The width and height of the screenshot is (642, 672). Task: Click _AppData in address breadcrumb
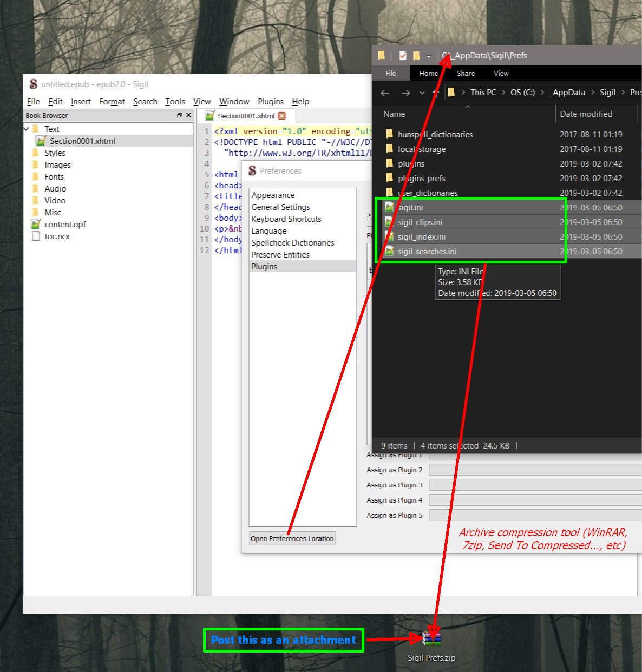tap(567, 93)
